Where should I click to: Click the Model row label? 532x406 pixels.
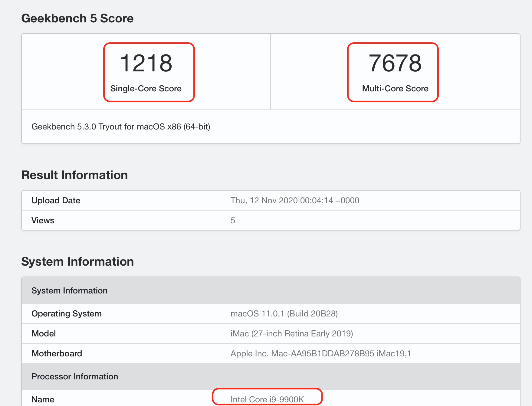(x=44, y=333)
